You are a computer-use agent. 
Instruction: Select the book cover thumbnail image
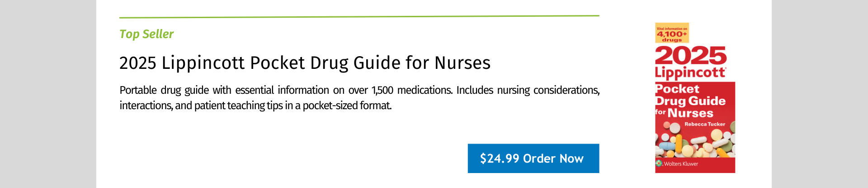[695, 98]
